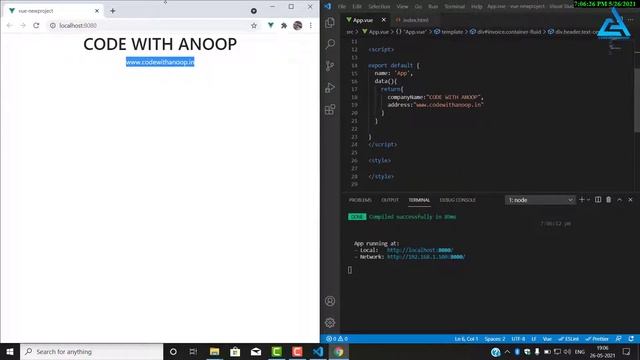
Task: Open the Selection menu in VS Code
Action: (x=379, y=6)
